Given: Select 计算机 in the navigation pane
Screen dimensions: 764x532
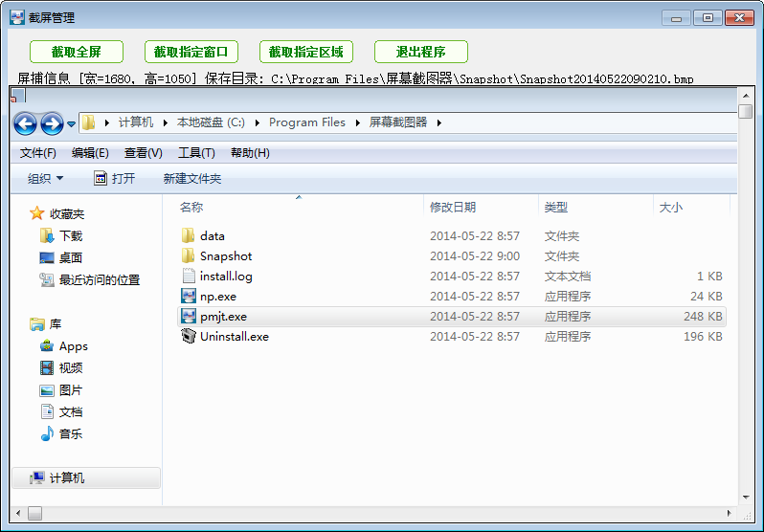Looking at the screenshot, I should (86, 477).
